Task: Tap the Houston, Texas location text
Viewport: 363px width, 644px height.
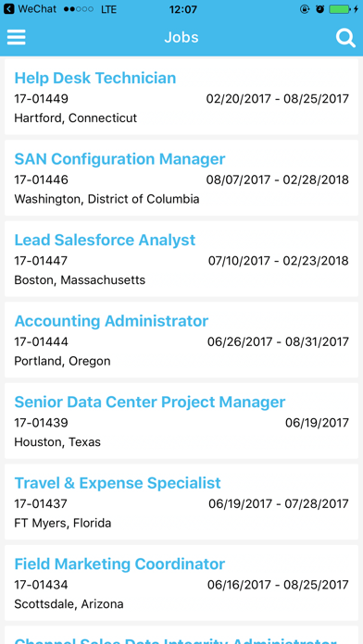Action: (57, 442)
